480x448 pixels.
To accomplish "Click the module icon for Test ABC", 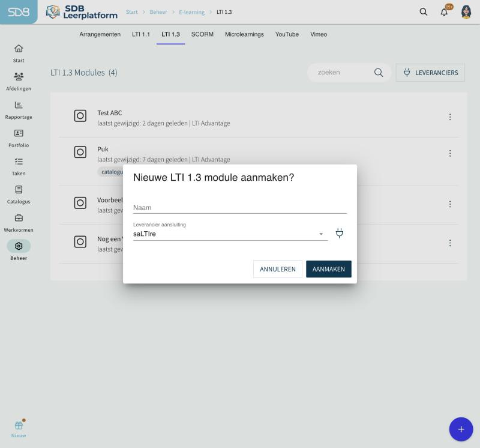I will click(80, 116).
